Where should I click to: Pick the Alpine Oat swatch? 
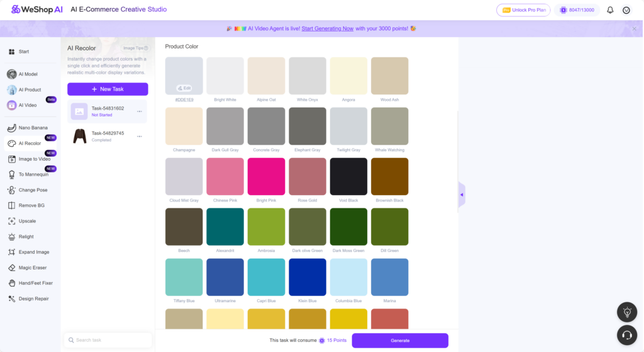click(x=266, y=76)
